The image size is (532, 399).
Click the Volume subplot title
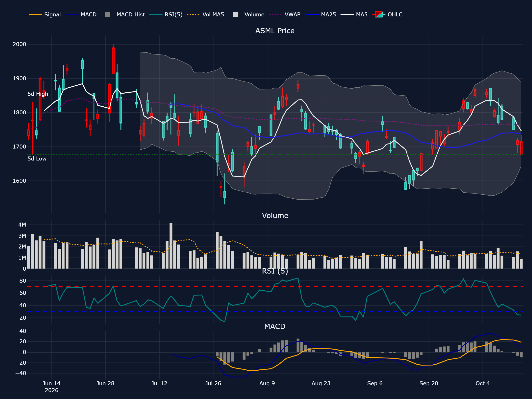275,215
